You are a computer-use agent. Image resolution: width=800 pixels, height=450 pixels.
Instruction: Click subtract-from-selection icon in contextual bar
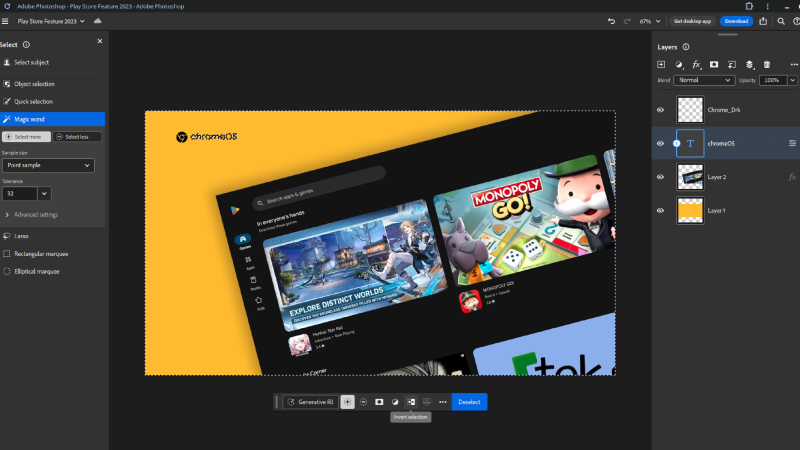click(363, 402)
